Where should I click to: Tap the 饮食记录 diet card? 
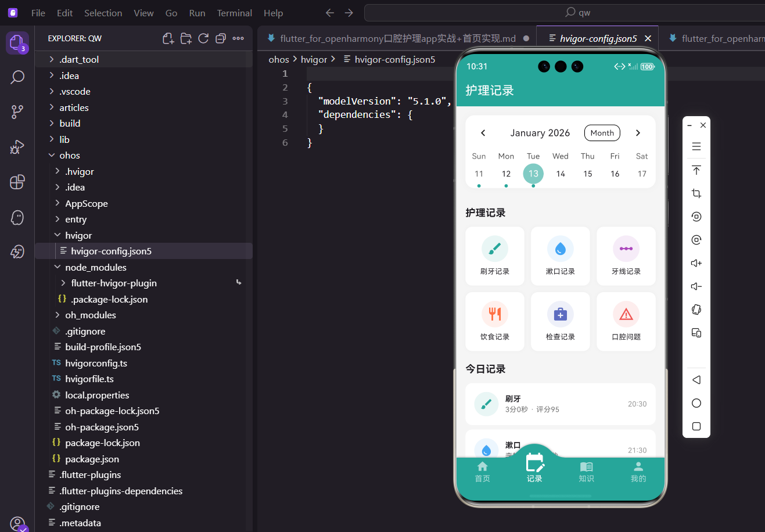[x=495, y=322]
